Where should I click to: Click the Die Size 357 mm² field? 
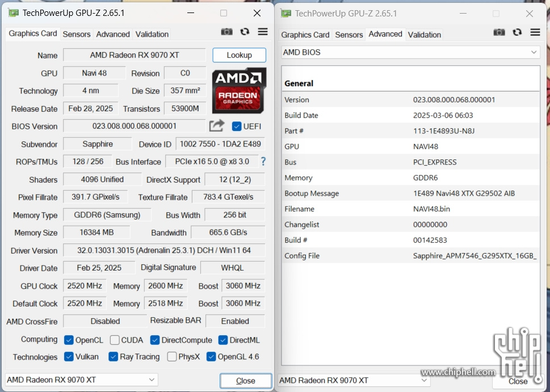[x=185, y=90]
